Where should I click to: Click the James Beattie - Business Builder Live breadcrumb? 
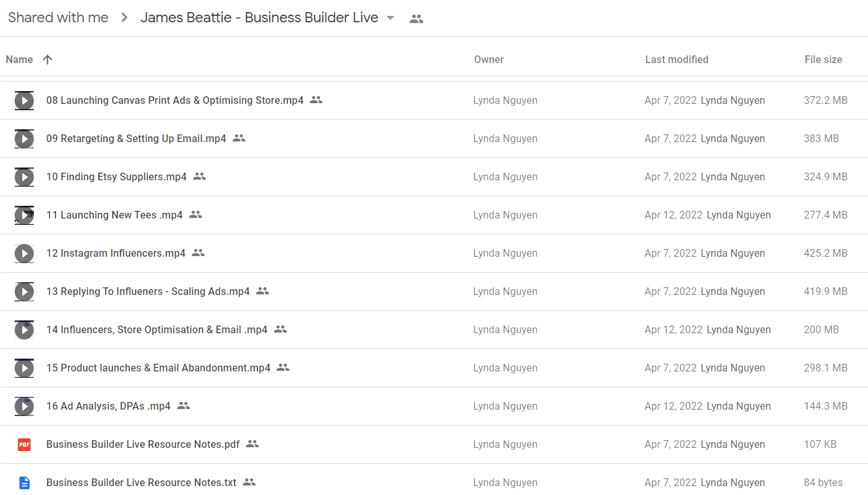[x=259, y=18]
